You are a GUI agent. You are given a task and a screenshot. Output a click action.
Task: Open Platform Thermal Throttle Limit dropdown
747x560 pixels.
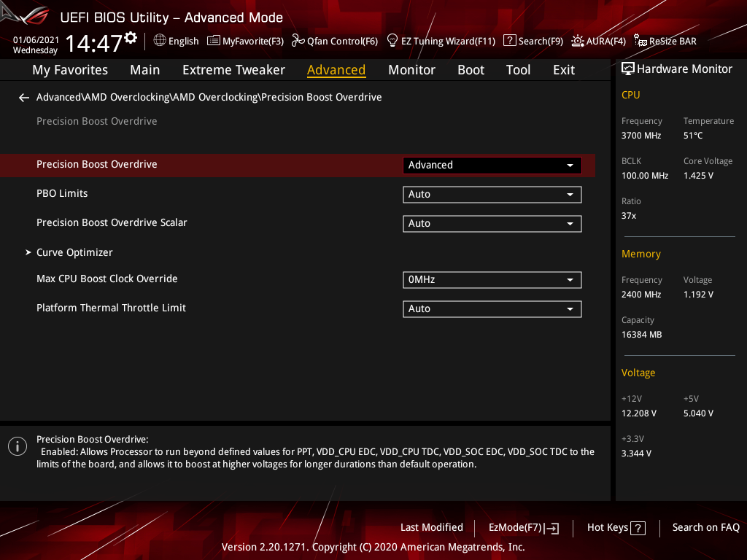[x=492, y=308]
